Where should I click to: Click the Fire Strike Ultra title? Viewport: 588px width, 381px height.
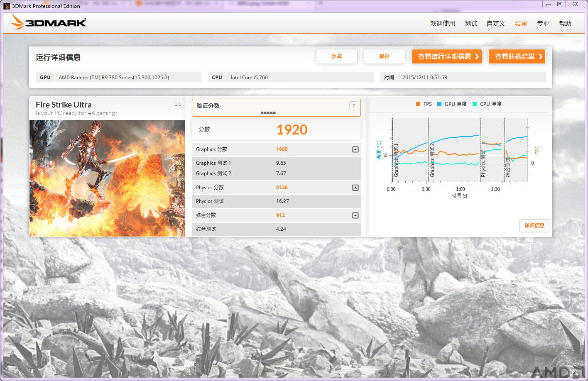pos(64,105)
